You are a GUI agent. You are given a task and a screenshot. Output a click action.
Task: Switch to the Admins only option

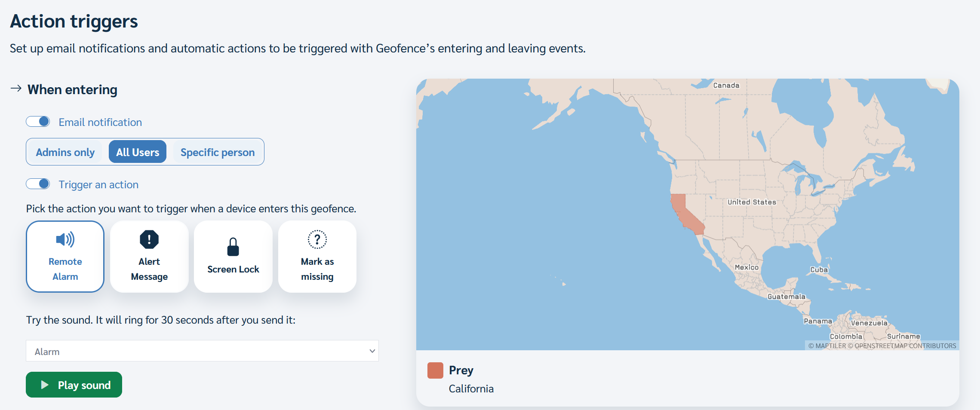65,152
